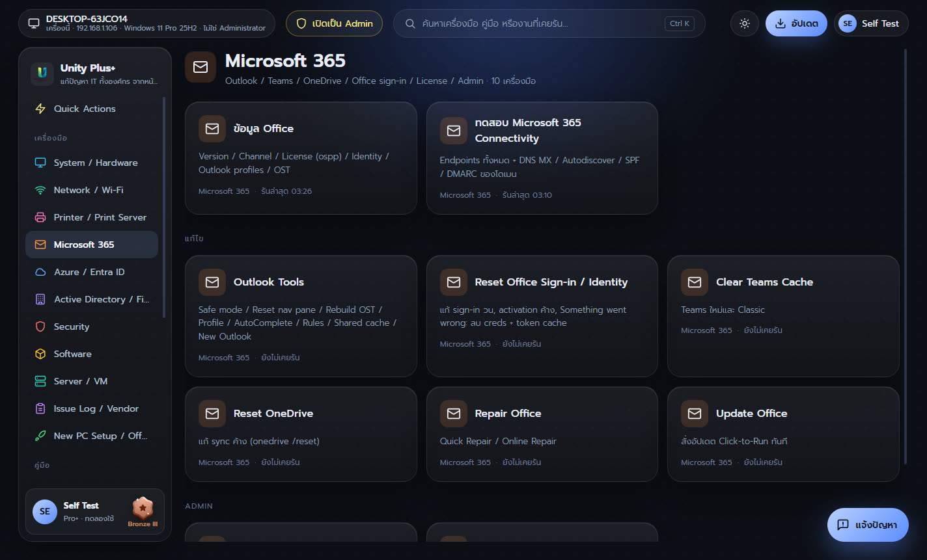The image size is (927, 560).
Task: Click the 'เปิดเป็น Admin' shield button
Action: [334, 23]
